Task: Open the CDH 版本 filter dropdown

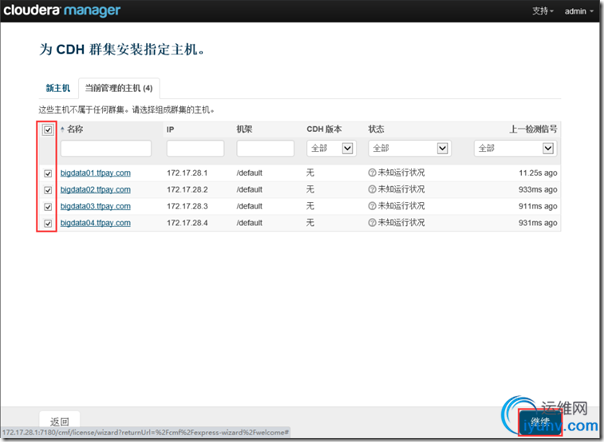Action: point(331,148)
